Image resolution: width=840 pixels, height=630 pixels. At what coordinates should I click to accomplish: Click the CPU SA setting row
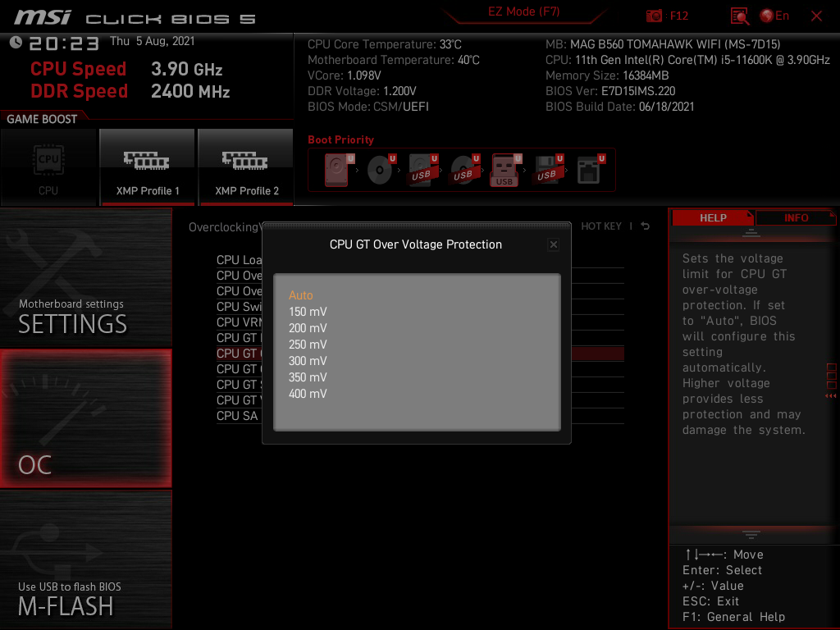[x=237, y=416]
